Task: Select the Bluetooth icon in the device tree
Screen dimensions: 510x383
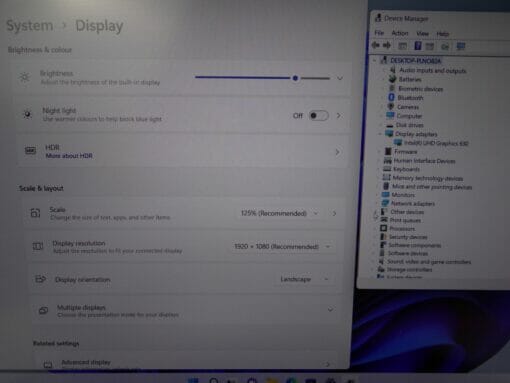Action: click(392, 97)
